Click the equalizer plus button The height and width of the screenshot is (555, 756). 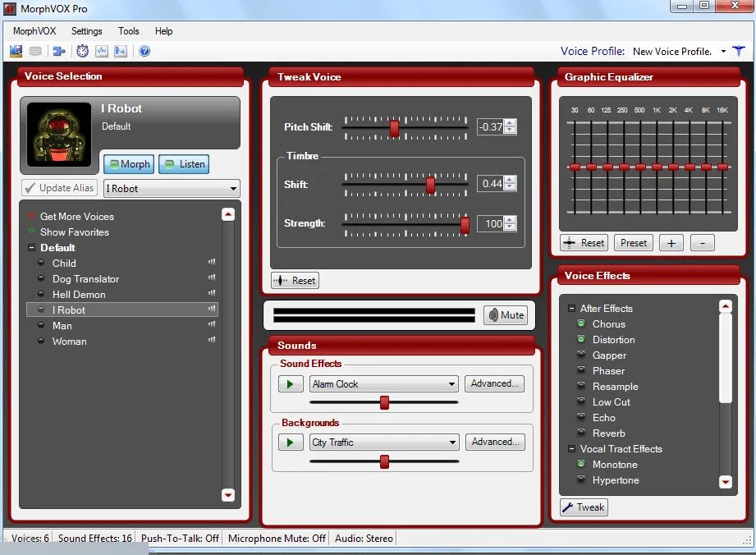point(671,242)
